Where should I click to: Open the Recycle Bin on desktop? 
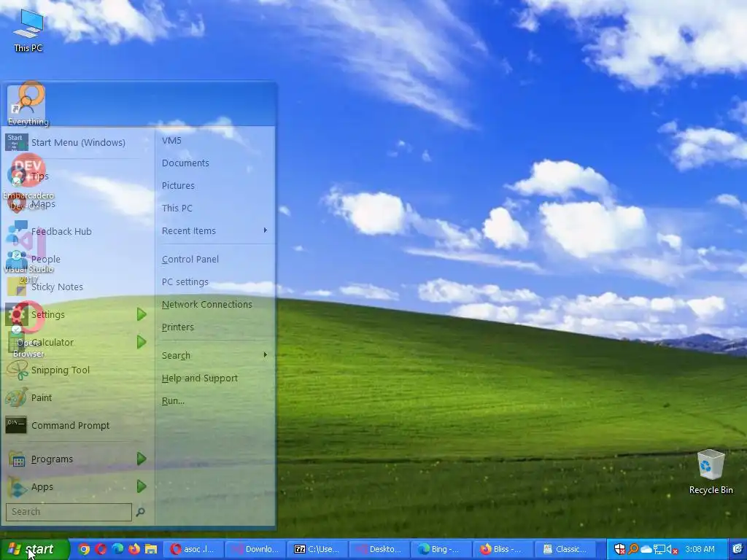711,472
